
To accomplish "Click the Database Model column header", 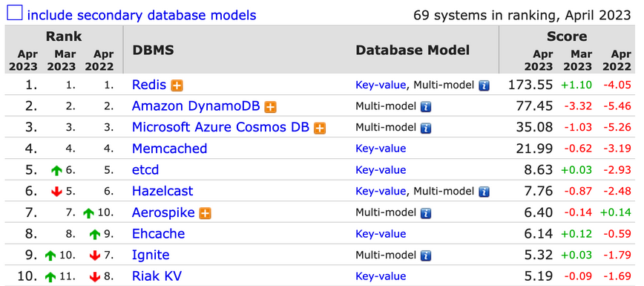I will point(413,51).
